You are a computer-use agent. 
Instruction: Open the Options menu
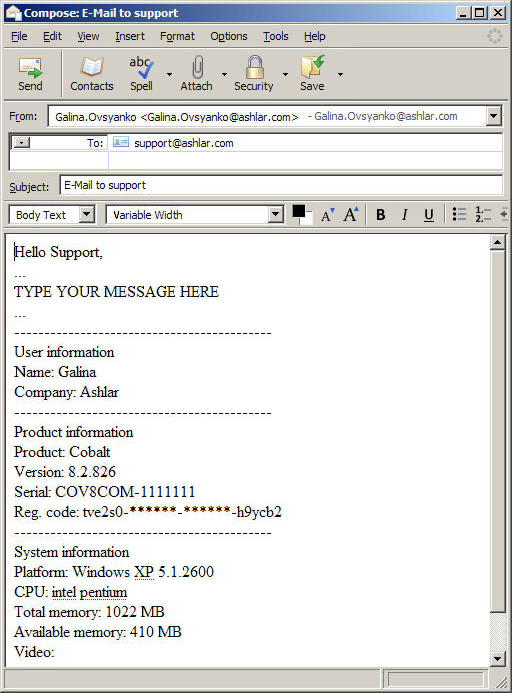pyautogui.click(x=229, y=36)
